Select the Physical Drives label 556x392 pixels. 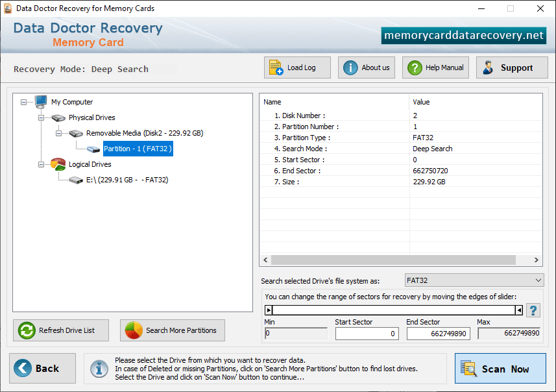click(92, 117)
